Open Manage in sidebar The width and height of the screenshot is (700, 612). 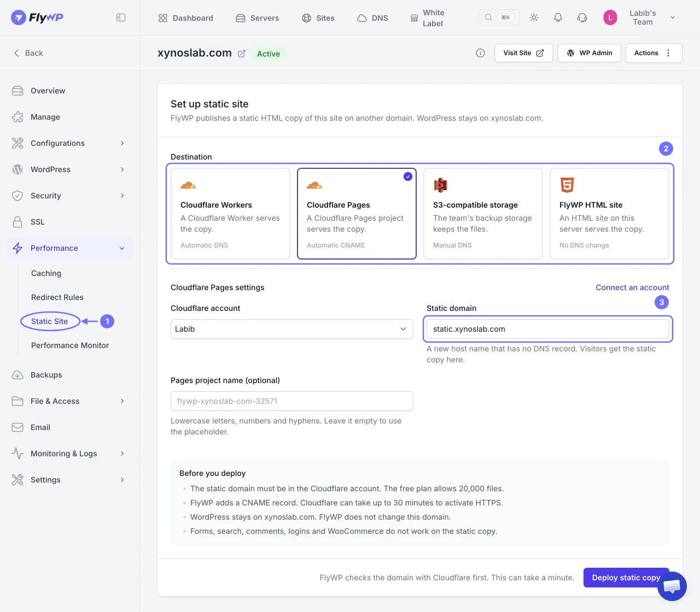(69, 117)
